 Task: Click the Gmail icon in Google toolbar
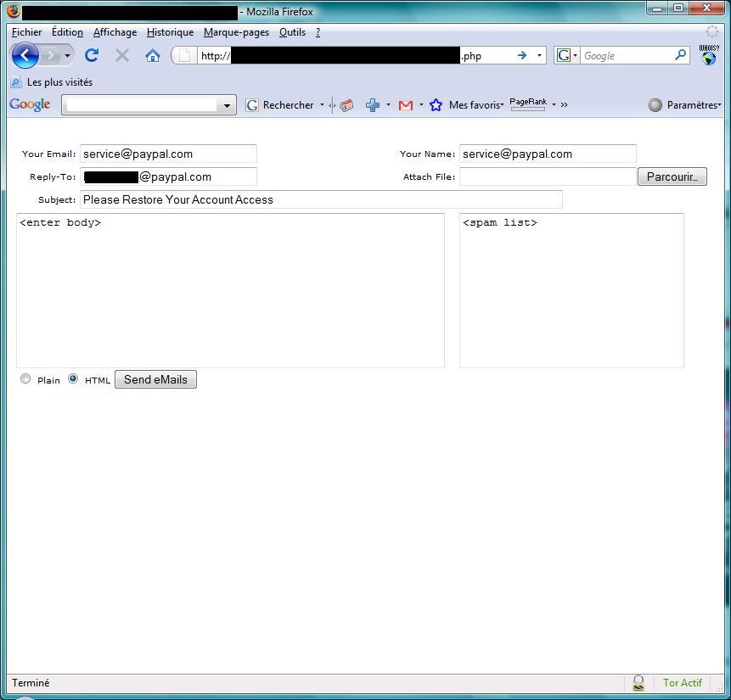coord(406,105)
